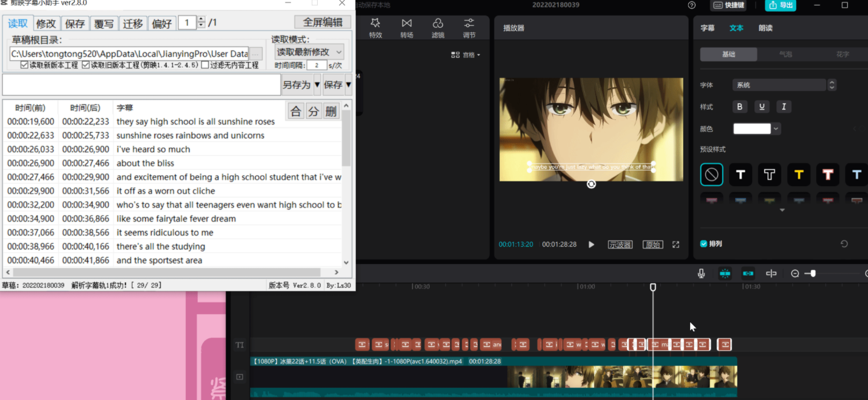
Task: Click the 快捷键 shortcuts button
Action: click(729, 5)
